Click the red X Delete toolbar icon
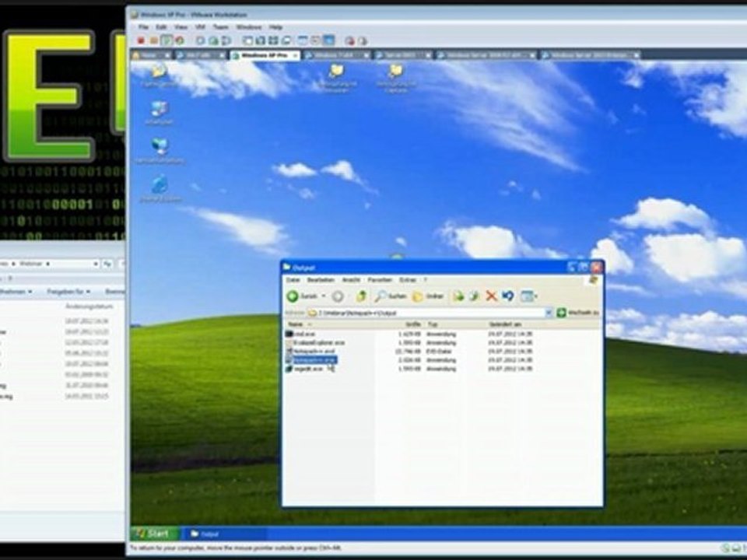Screen dimensions: 747x560 (x=491, y=296)
